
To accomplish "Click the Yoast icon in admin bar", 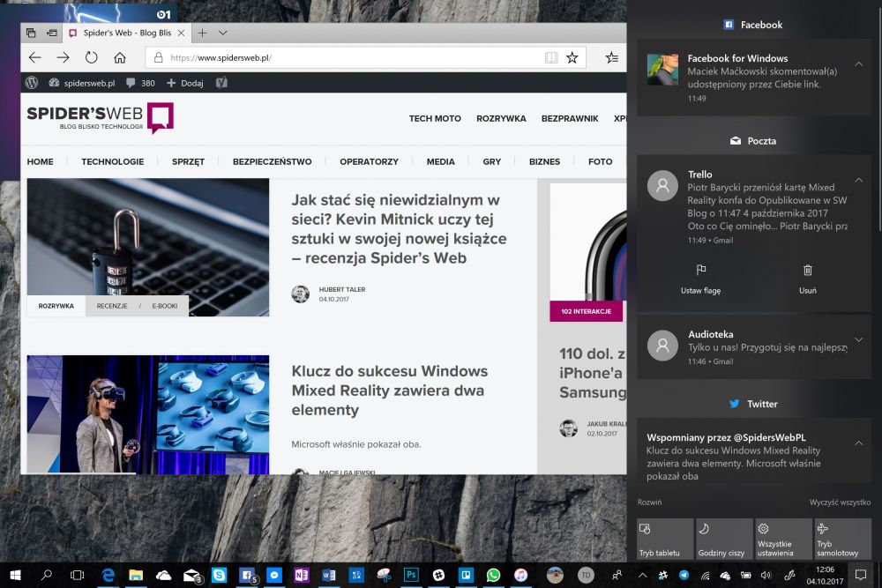I will pos(221,83).
